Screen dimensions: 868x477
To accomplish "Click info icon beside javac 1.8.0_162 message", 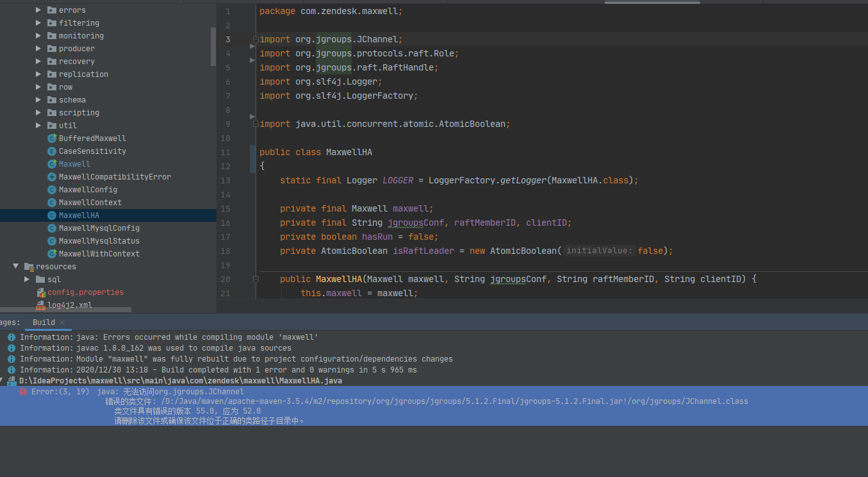I will (12, 348).
